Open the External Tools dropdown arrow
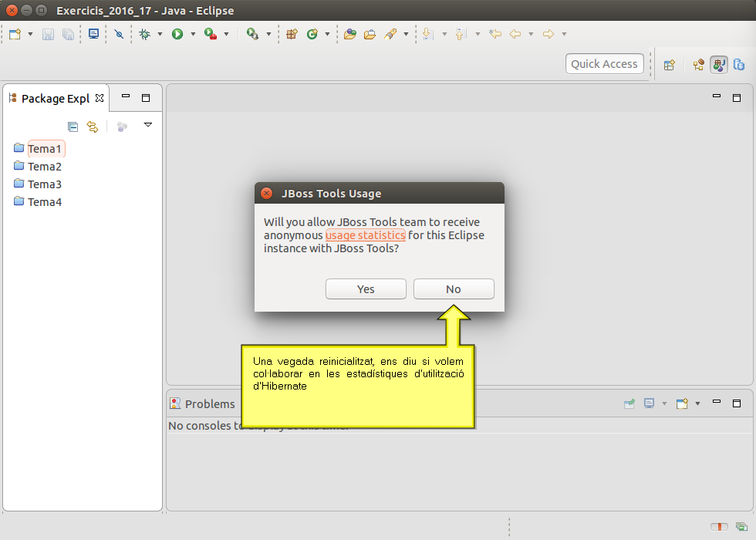Image resolution: width=756 pixels, height=540 pixels. click(x=268, y=34)
